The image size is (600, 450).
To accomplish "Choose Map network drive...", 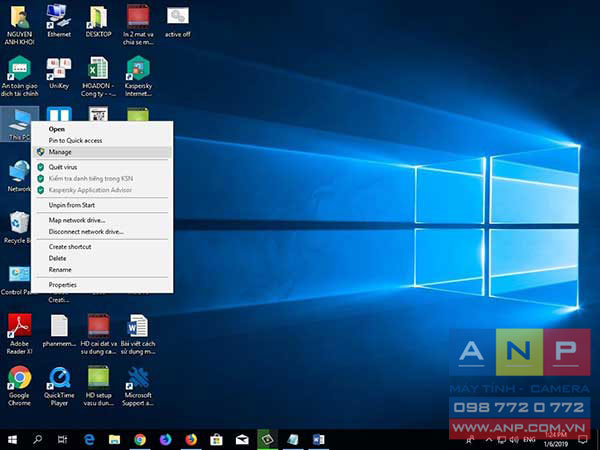I will point(102,220).
